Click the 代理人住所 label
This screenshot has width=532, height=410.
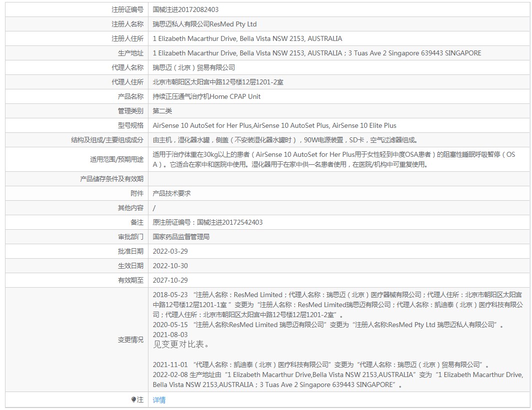127,82
